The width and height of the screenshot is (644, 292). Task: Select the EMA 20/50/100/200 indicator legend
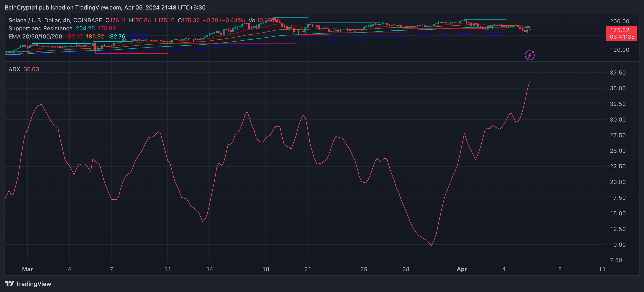35,37
